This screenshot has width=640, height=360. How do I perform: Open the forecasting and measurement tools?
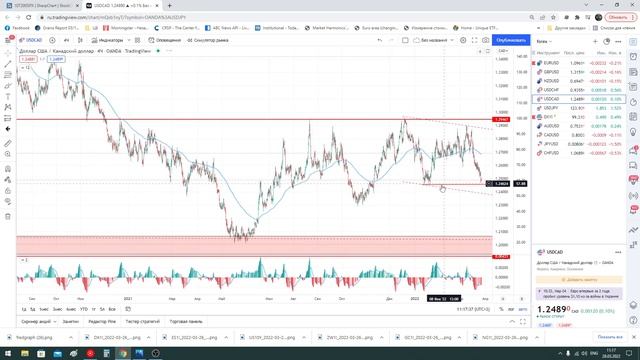[x=8, y=118]
